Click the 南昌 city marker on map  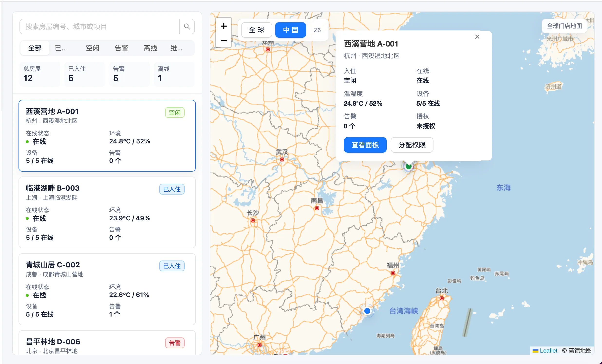[317, 208]
